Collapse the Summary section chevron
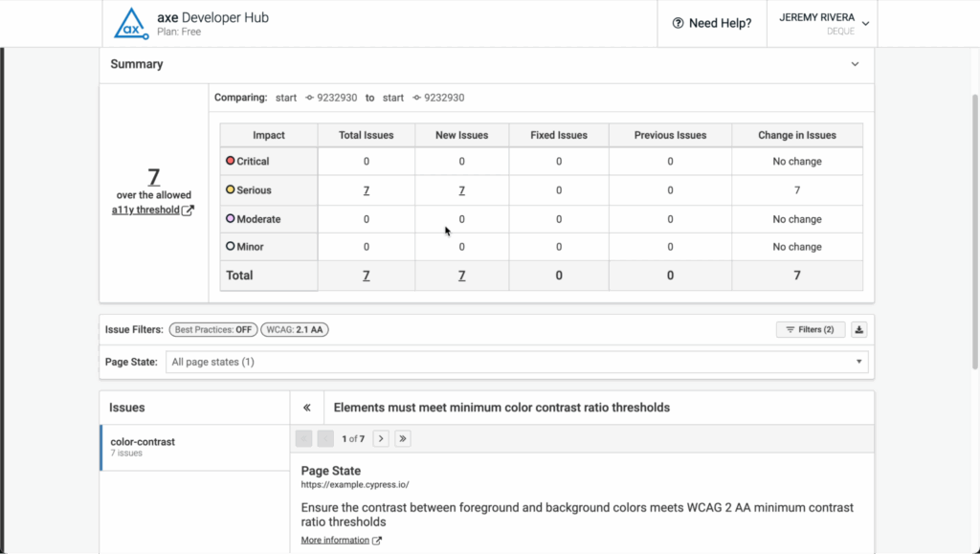The height and width of the screenshot is (554, 980). click(x=855, y=64)
